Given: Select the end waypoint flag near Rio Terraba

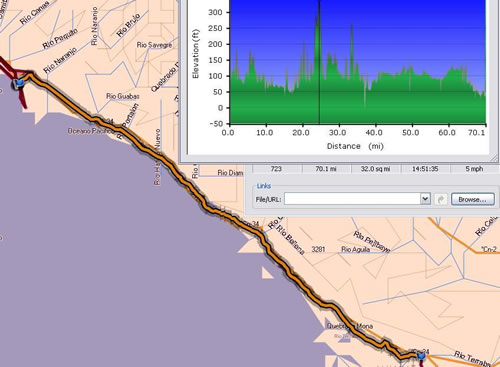Looking at the screenshot, I should pos(421,356).
